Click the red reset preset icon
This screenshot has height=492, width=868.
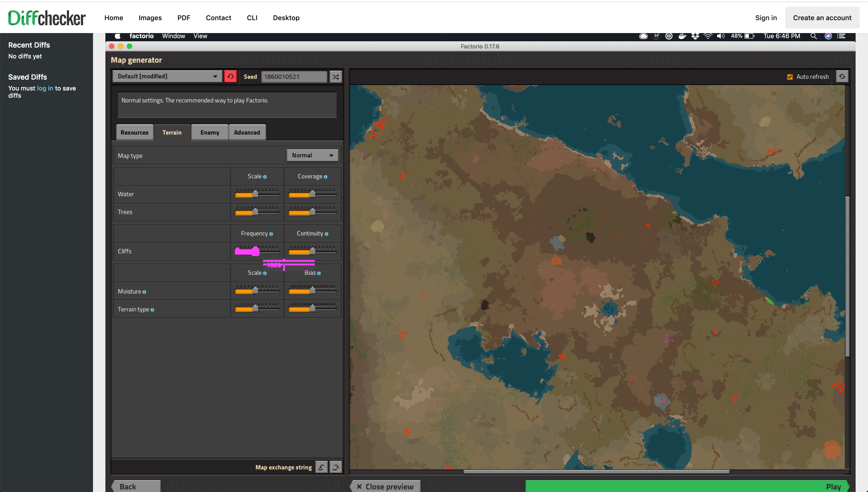[x=230, y=76]
